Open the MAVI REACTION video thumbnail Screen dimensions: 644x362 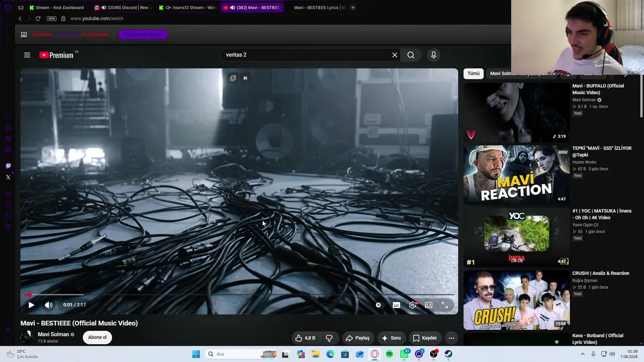coord(516,175)
